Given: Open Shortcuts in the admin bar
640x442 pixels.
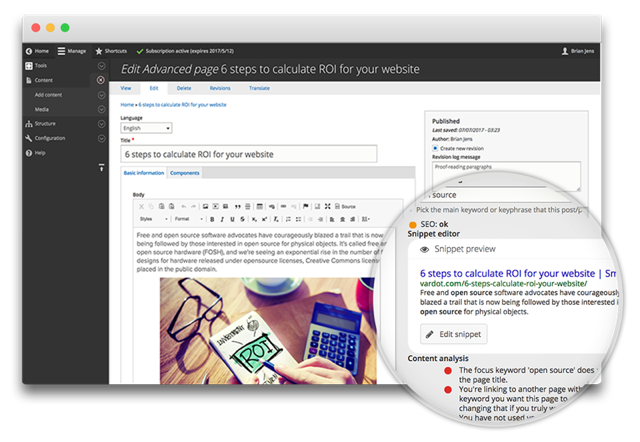Looking at the screenshot, I should point(111,51).
